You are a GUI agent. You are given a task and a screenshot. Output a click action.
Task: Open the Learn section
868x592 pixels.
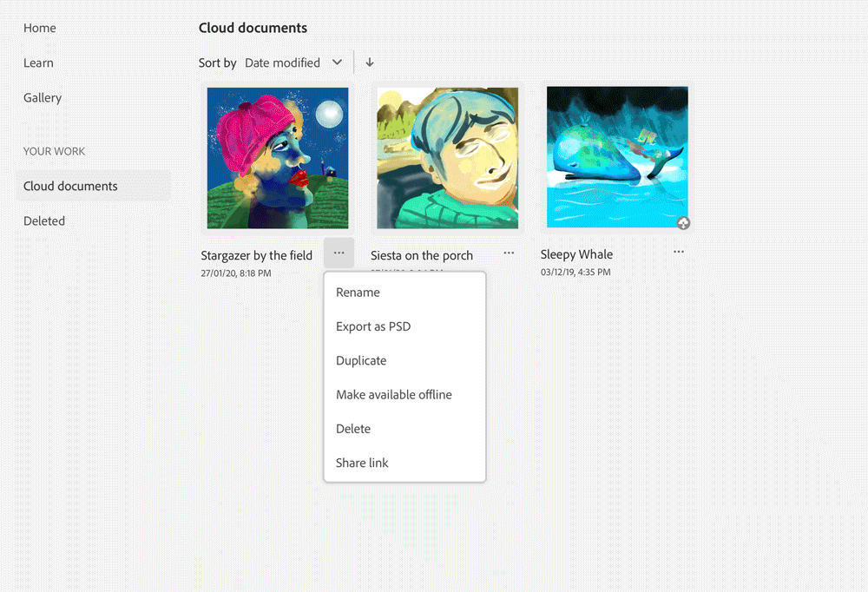tap(38, 62)
